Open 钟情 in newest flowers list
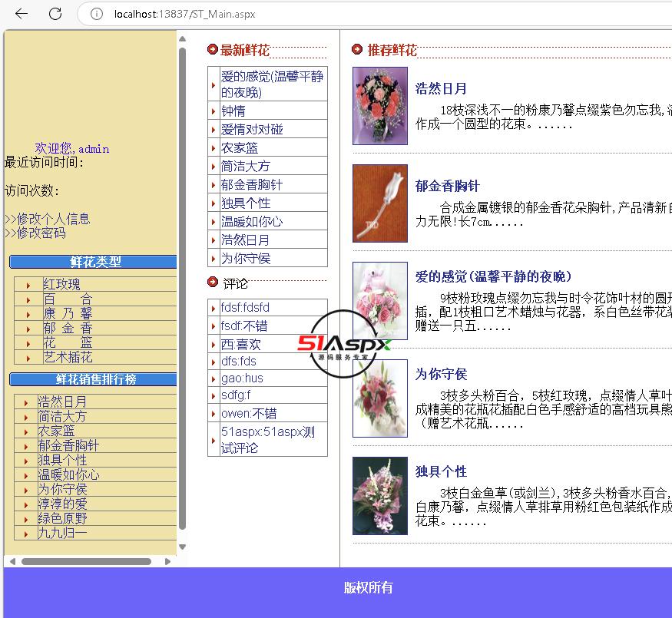 pos(233,111)
